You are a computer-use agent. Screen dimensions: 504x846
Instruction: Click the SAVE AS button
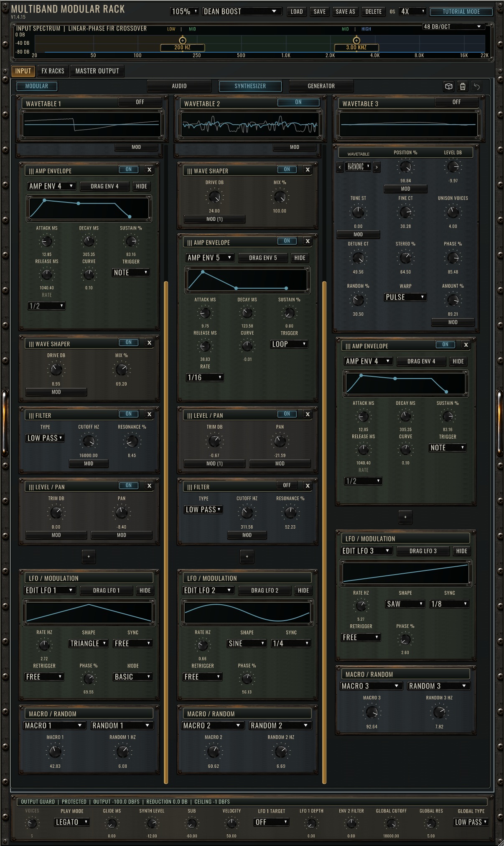click(x=345, y=12)
